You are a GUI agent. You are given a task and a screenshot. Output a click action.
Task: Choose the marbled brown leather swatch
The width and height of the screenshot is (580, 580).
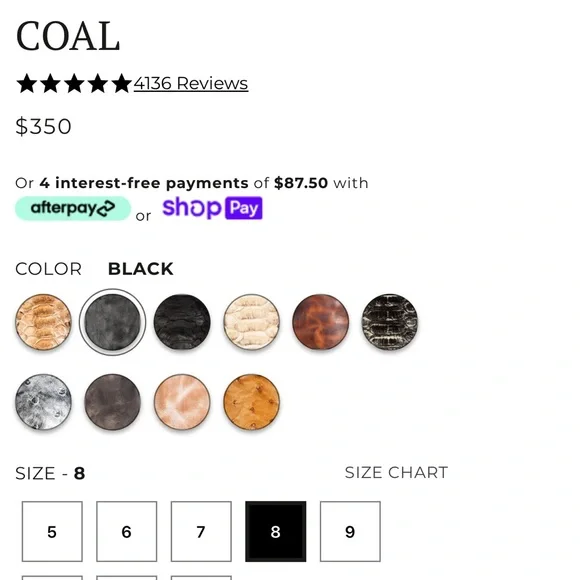click(x=321, y=322)
